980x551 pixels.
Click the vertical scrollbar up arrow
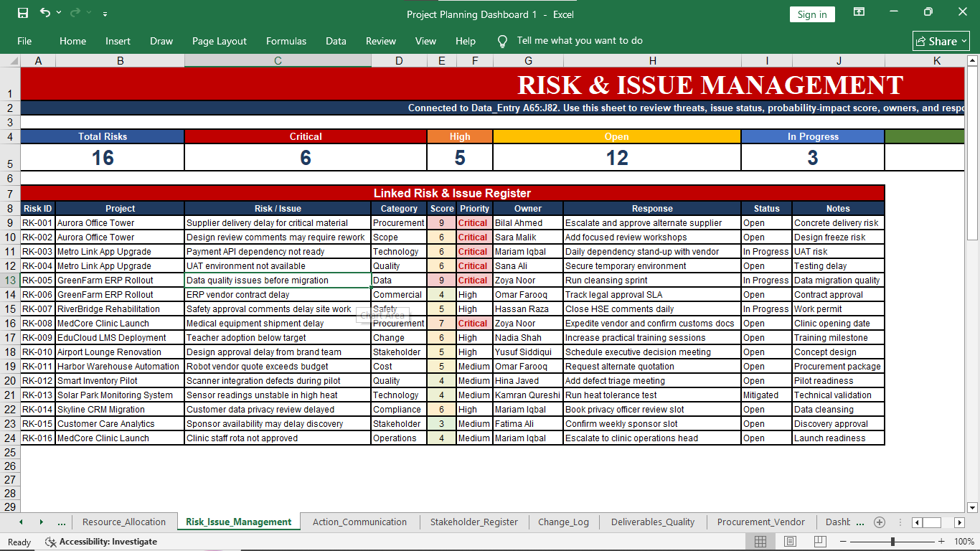[x=973, y=62]
